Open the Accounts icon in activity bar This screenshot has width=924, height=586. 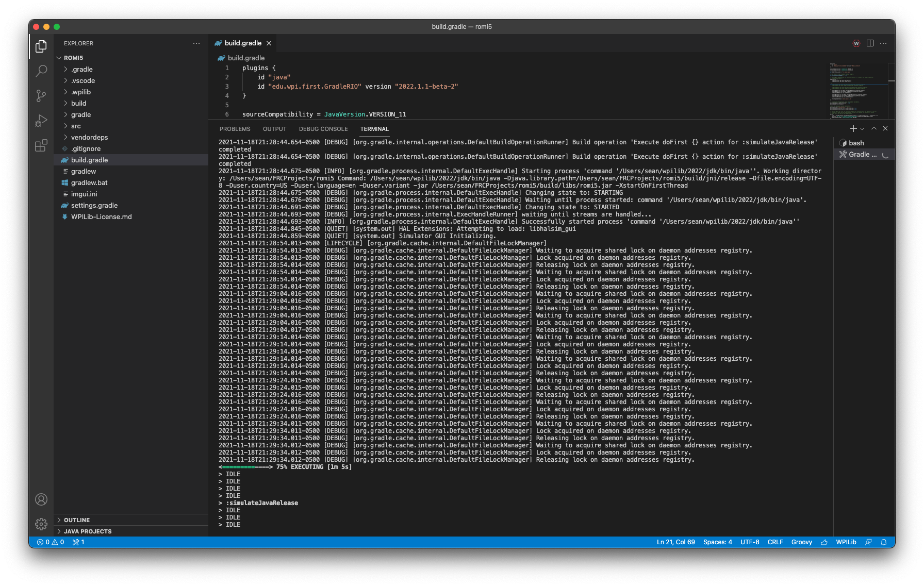[x=41, y=499]
